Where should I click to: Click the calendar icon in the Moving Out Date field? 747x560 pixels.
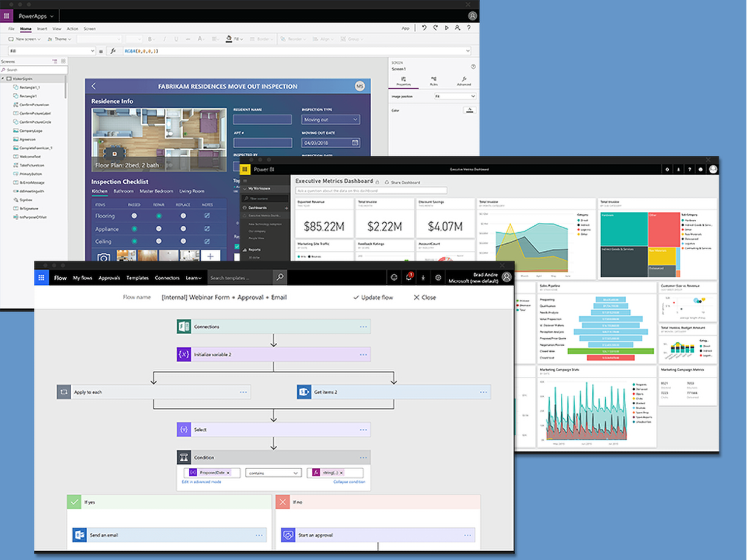coord(355,142)
